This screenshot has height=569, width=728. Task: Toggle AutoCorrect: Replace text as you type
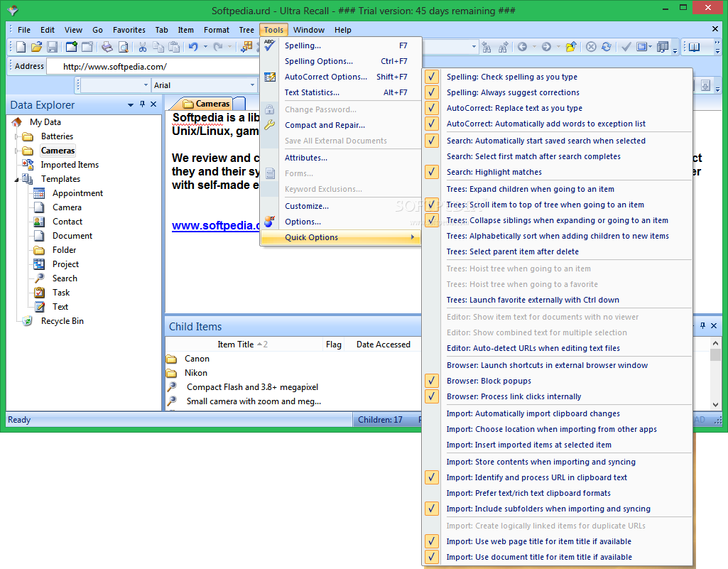coord(431,108)
